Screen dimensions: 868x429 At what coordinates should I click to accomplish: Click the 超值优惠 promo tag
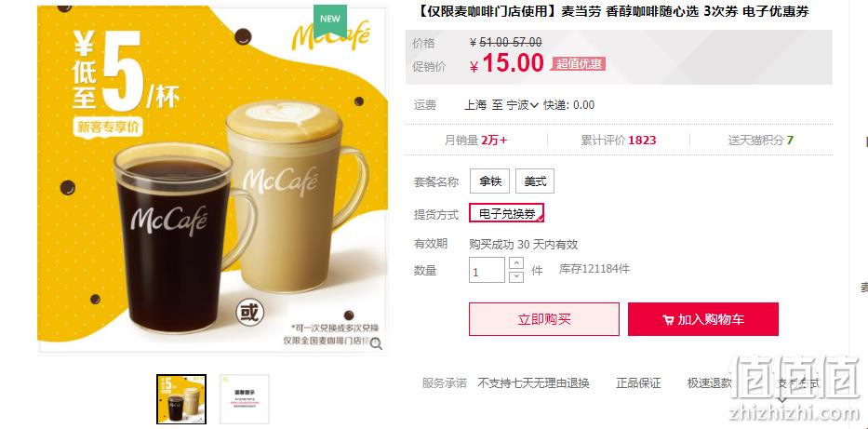(578, 63)
